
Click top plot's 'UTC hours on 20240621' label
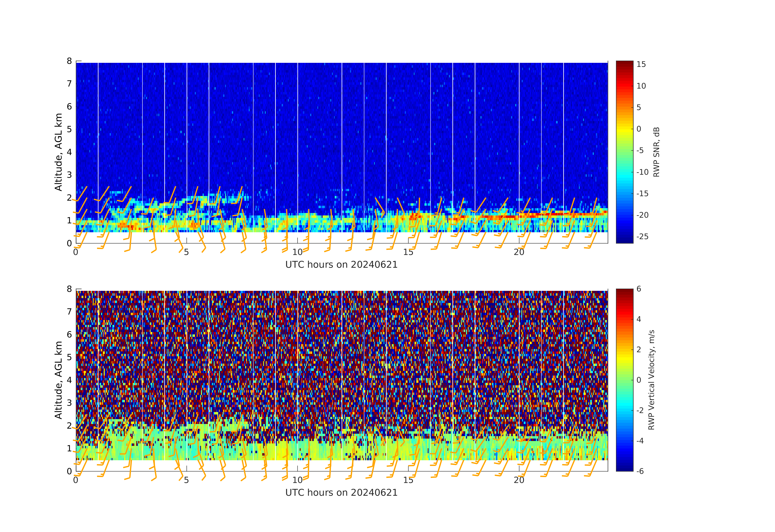tap(341, 264)
